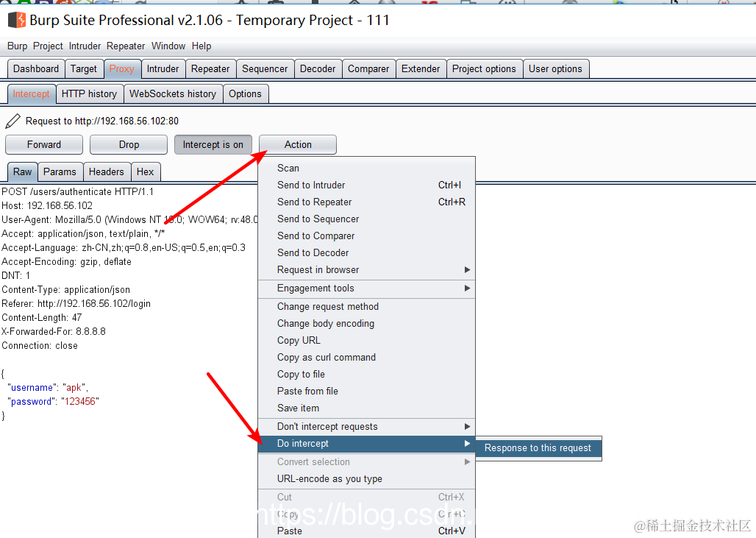Open the Repeater menu in menu bar
The height and width of the screenshot is (538, 756).
pyautogui.click(x=126, y=46)
